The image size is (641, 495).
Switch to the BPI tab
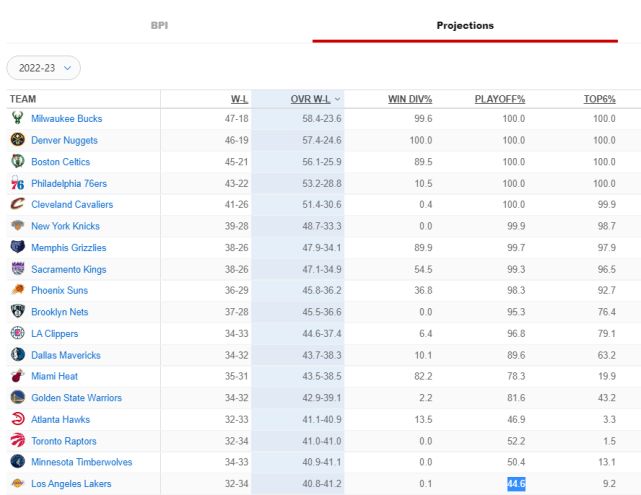[x=159, y=25]
